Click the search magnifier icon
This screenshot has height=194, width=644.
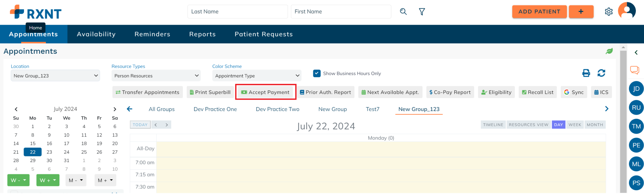click(403, 12)
